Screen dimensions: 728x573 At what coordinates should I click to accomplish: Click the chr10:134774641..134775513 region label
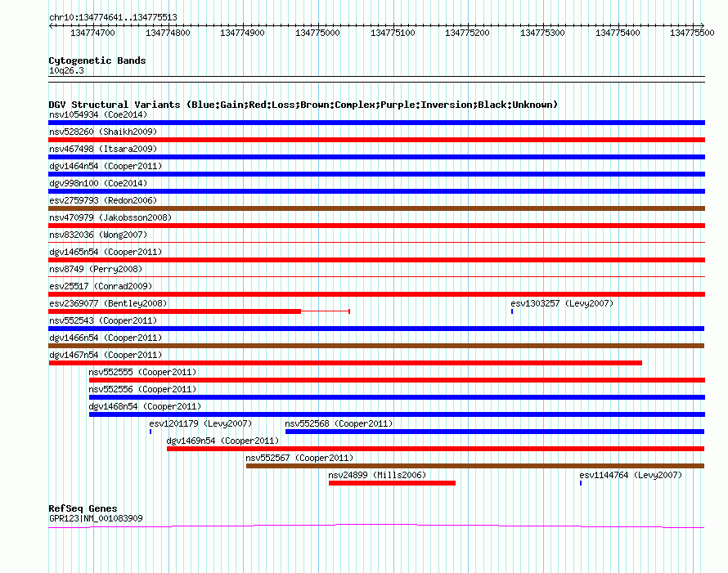[x=113, y=17]
